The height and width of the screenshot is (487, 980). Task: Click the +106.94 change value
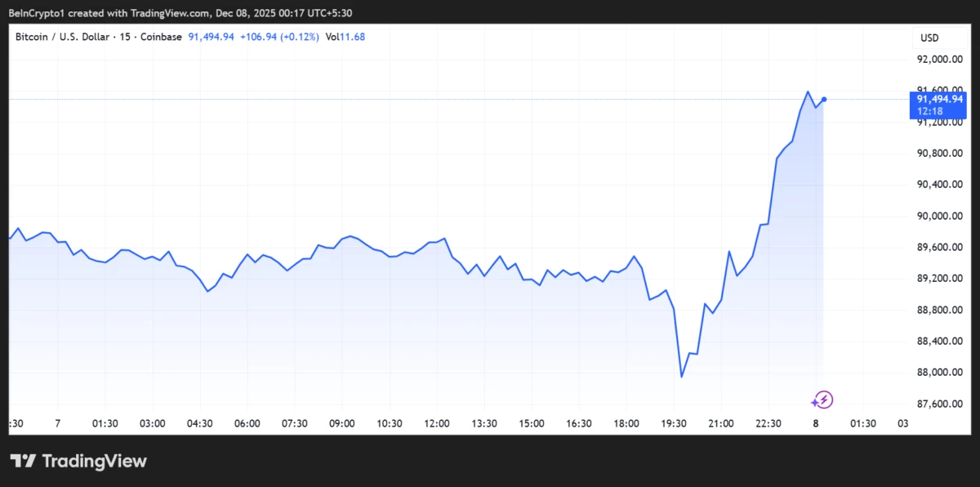point(258,37)
